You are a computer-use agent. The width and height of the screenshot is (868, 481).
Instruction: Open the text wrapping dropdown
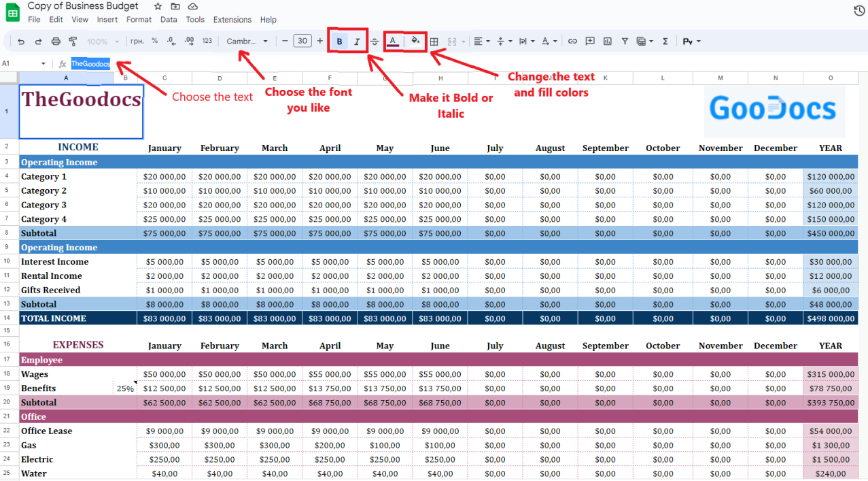tap(526, 42)
